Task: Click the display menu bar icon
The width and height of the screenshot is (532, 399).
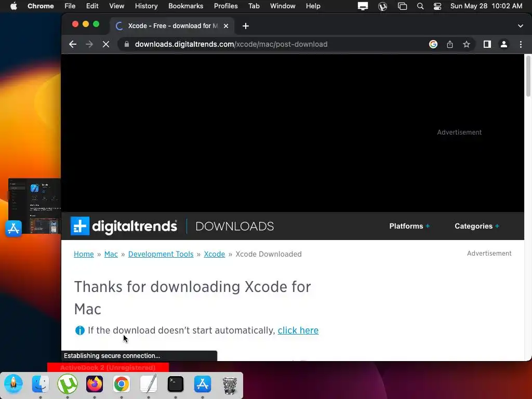Action: [x=363, y=6]
